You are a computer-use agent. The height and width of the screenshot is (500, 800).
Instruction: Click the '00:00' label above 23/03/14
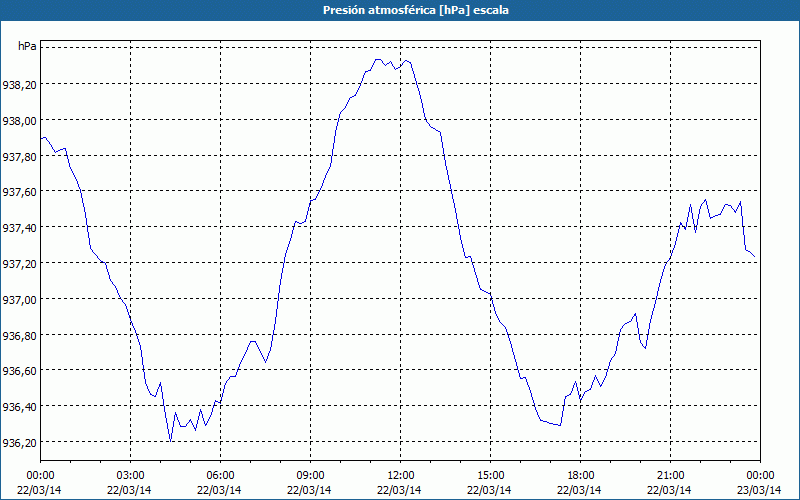tap(761, 476)
